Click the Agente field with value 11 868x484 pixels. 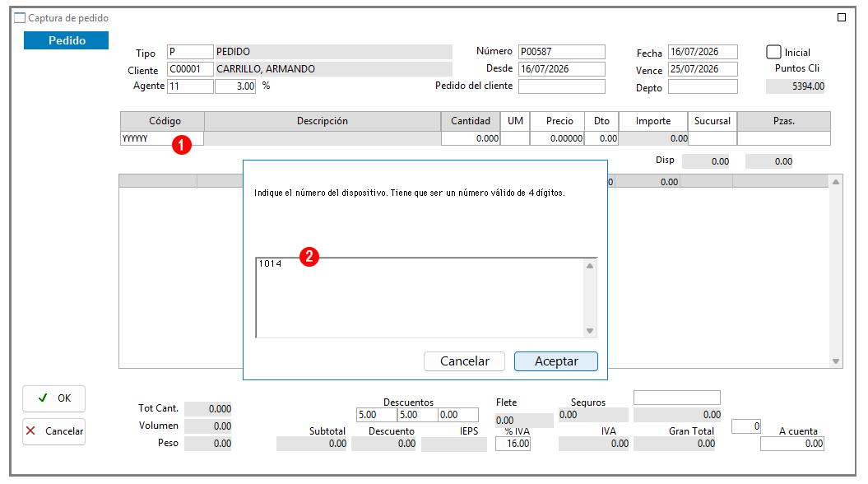pyautogui.click(x=190, y=86)
